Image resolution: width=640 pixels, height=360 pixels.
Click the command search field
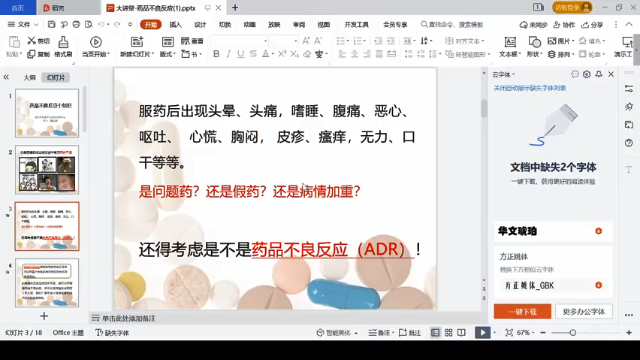[x=452, y=24]
